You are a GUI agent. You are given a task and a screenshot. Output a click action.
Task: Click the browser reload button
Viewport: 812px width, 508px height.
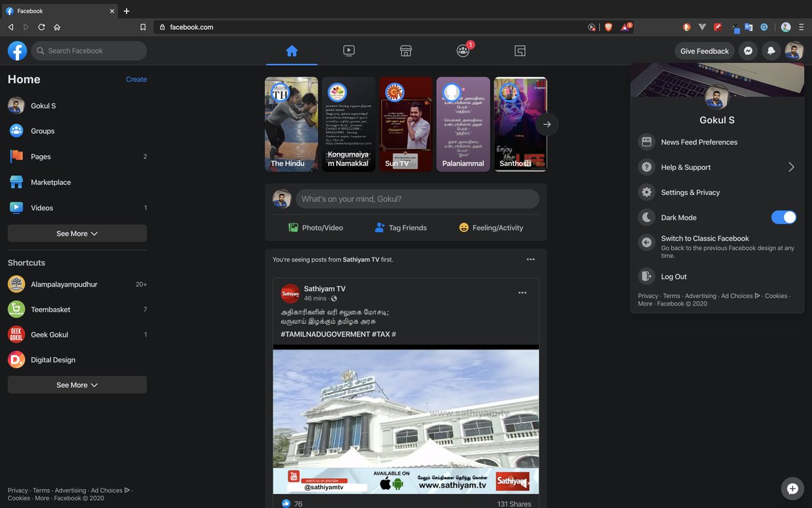coord(41,27)
